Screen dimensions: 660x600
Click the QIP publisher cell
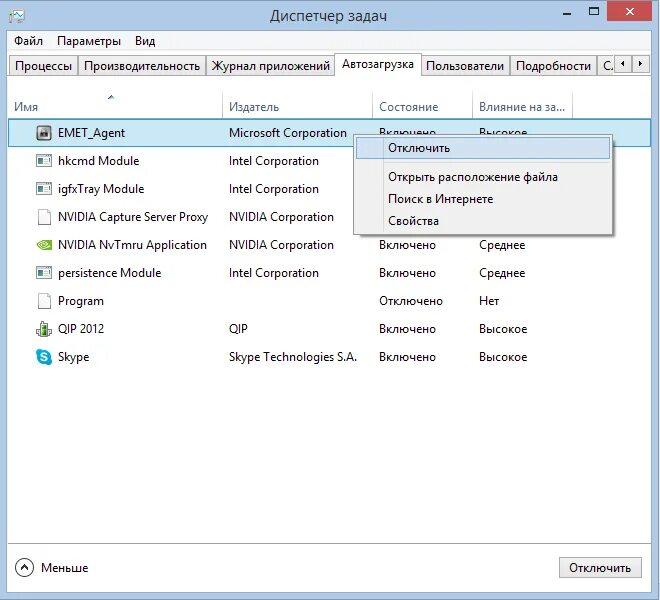(238, 329)
